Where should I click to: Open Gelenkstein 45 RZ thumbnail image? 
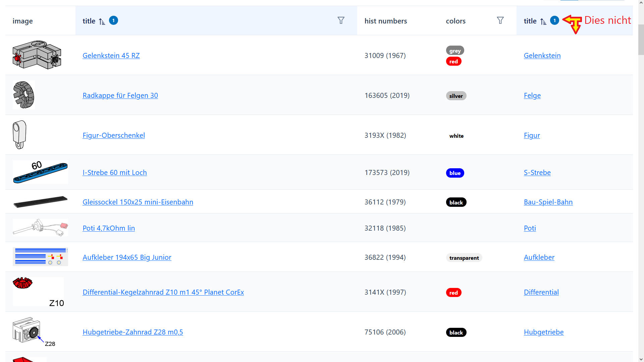click(37, 55)
